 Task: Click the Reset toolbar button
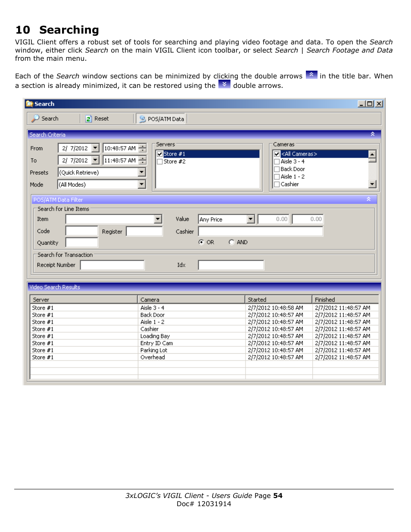point(97,118)
